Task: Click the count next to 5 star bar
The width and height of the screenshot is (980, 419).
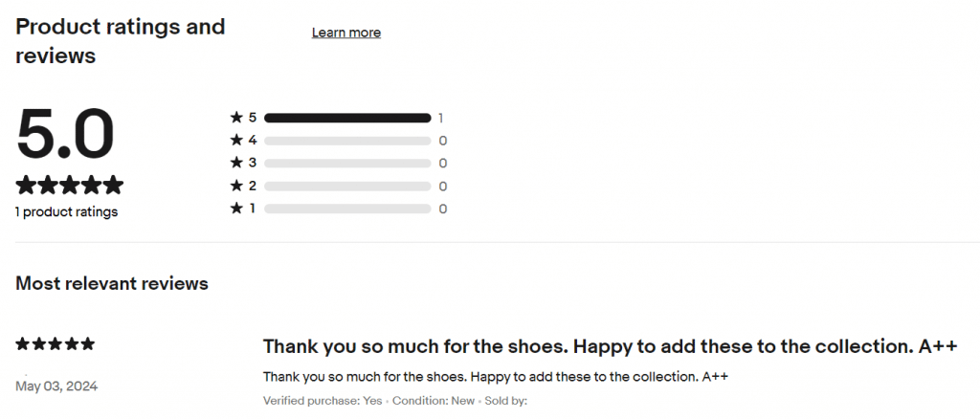Action: [440, 118]
